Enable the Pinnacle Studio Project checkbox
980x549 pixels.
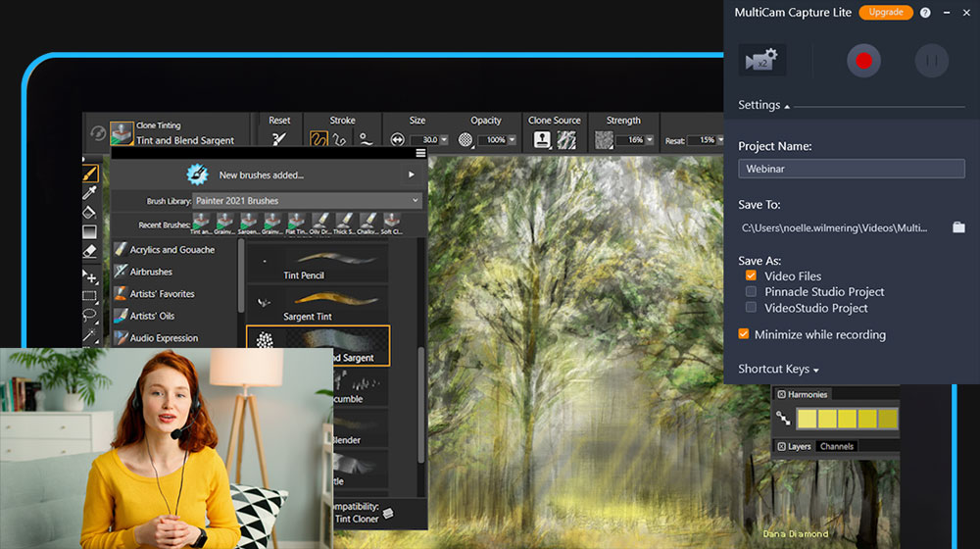coord(751,292)
